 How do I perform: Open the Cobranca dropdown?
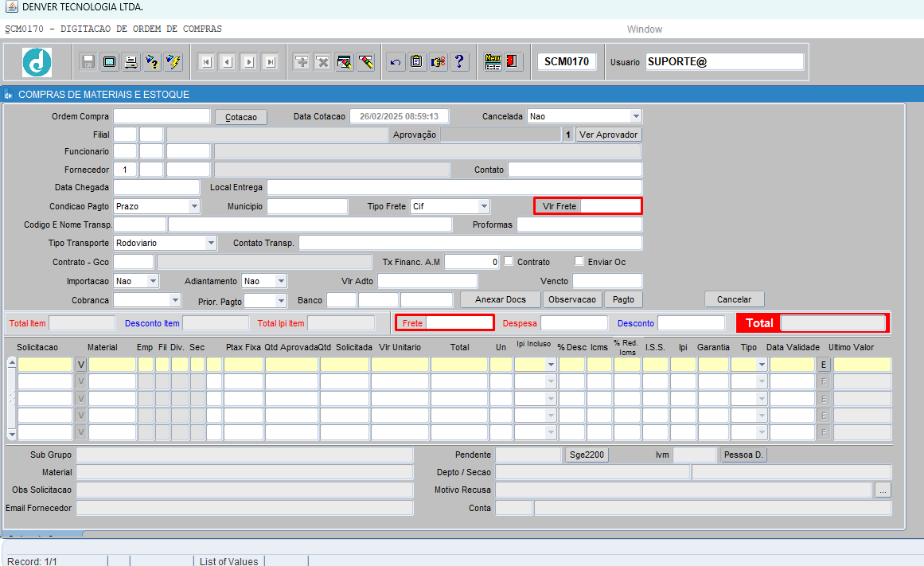coord(175,300)
